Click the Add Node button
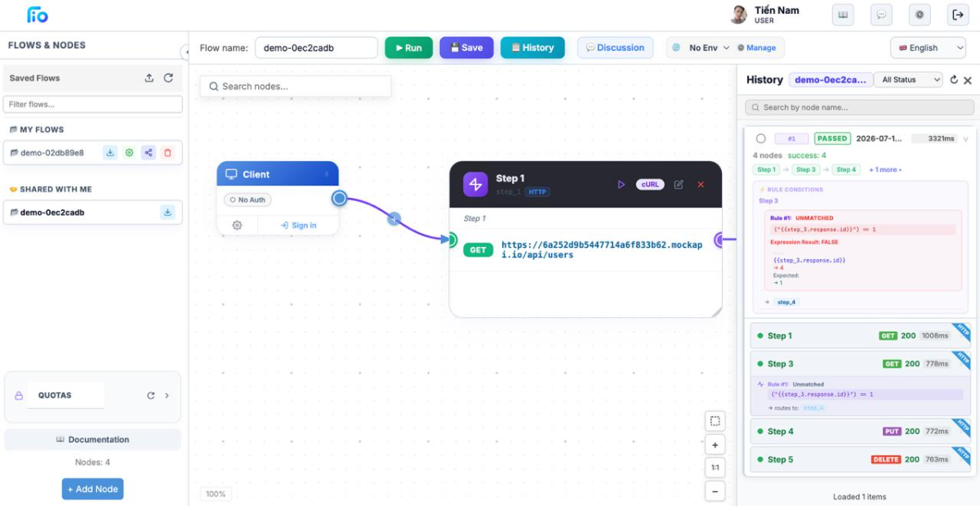Screen dimensions: 980x506 pos(92,489)
